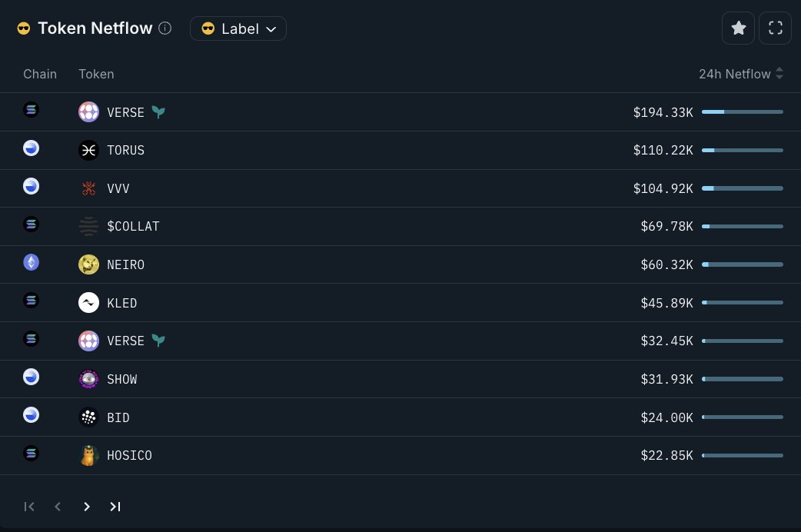
Task: Click the Chain column header
Action: pyautogui.click(x=40, y=74)
